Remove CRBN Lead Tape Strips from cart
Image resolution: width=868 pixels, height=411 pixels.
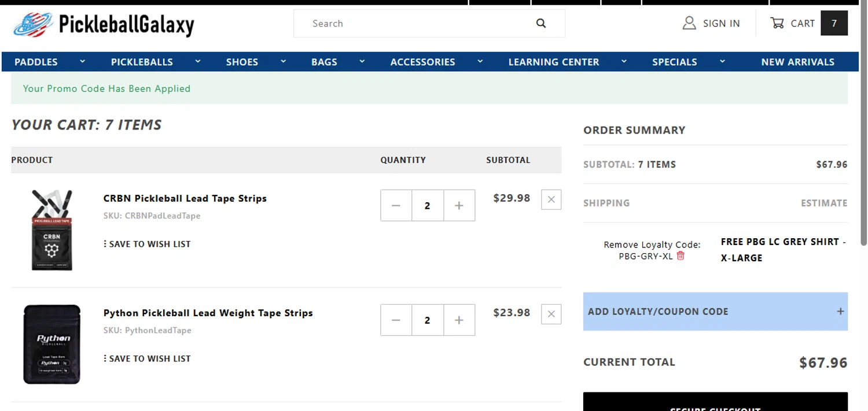pyautogui.click(x=551, y=199)
